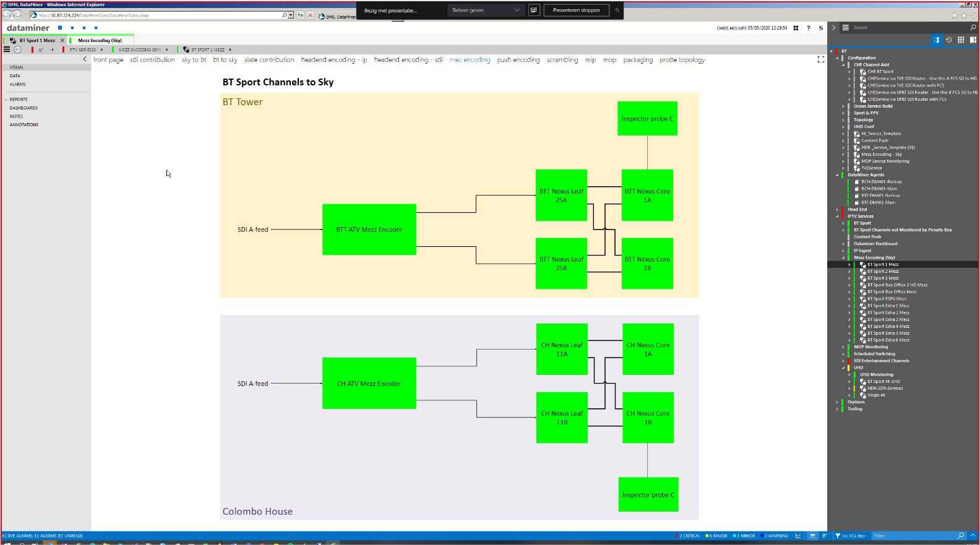Select Alarms in the left menu
The image size is (980, 545).
pyautogui.click(x=17, y=84)
